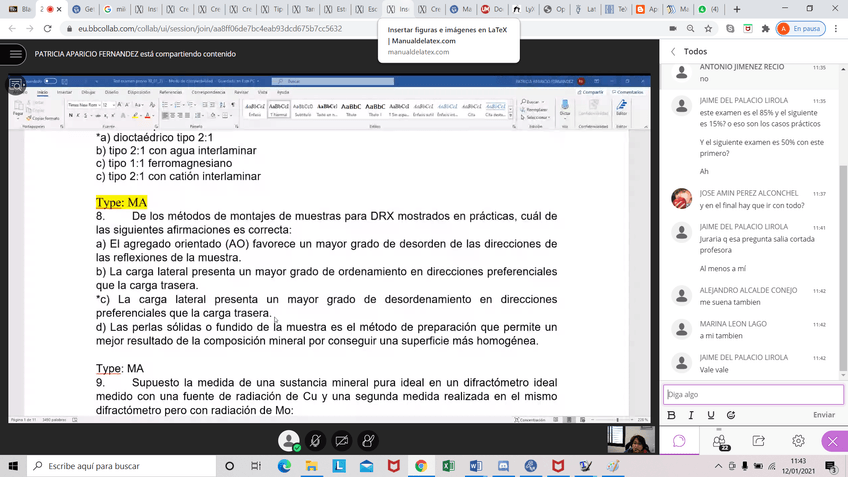This screenshot has width=848, height=477.
Task: Toggle autosave in shared Word window
Action: coord(50,81)
